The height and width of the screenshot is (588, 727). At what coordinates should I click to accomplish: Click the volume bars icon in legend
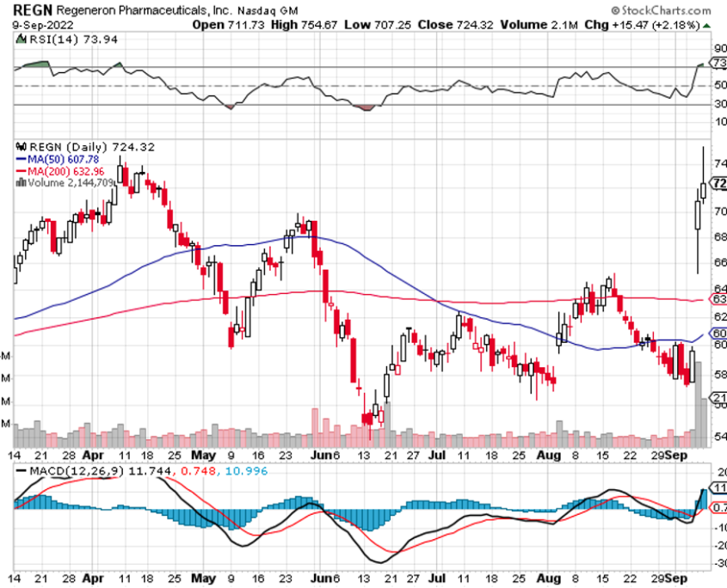pos(22,182)
